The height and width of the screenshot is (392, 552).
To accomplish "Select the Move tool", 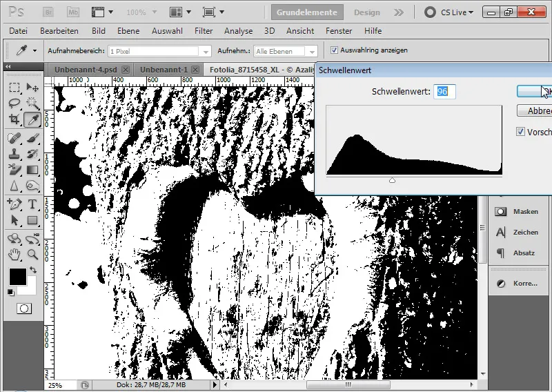I will tap(32, 87).
